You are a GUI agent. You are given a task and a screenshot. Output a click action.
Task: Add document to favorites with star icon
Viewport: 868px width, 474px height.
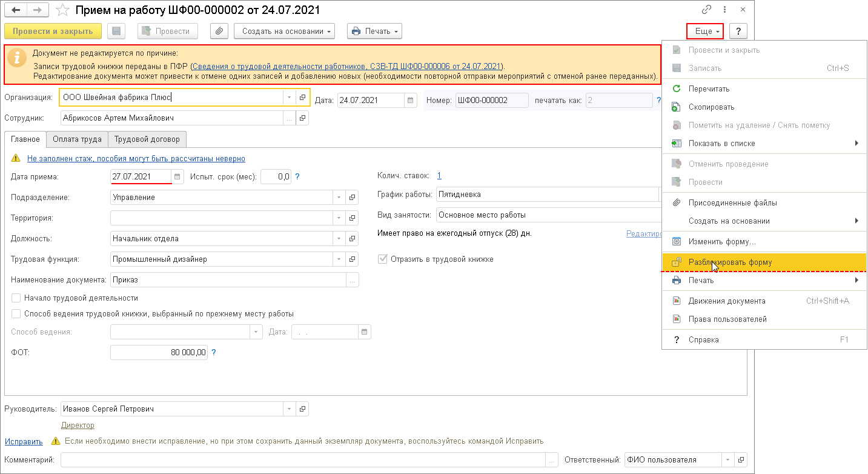pyautogui.click(x=62, y=10)
